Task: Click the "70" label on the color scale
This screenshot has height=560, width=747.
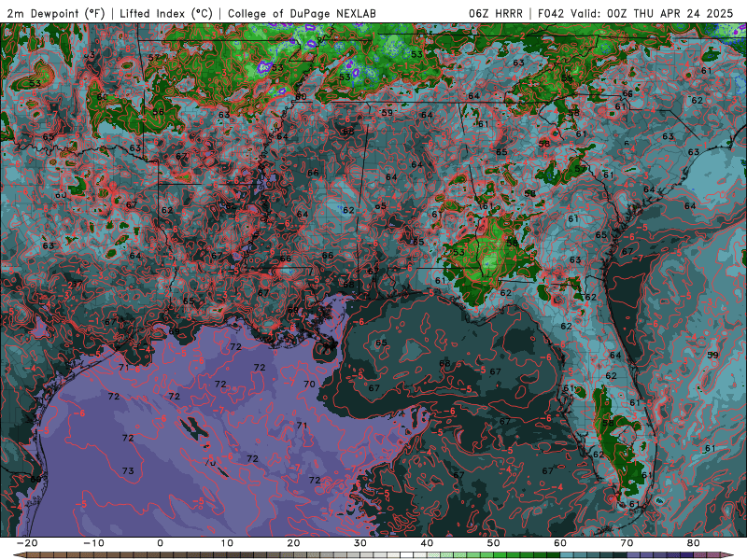Action: tap(627, 543)
